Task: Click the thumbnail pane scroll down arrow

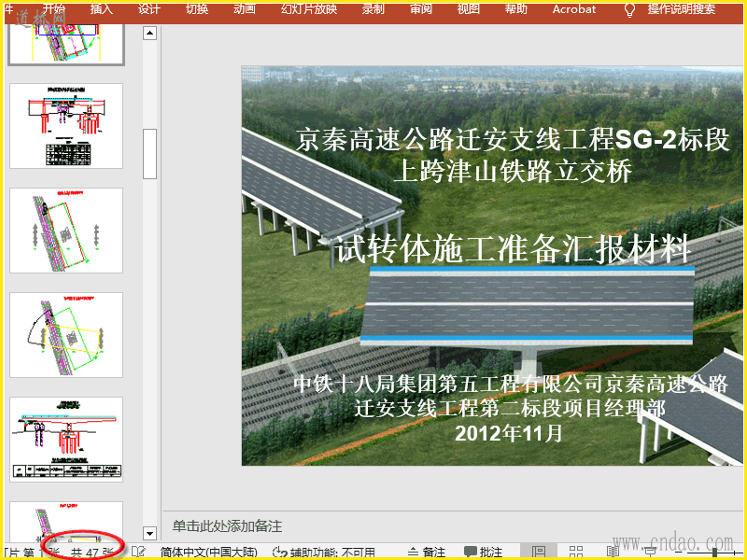Action: coord(150,534)
